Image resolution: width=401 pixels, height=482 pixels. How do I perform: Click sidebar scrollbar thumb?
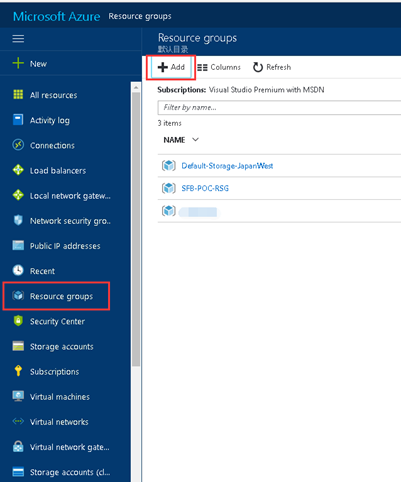(x=136, y=229)
